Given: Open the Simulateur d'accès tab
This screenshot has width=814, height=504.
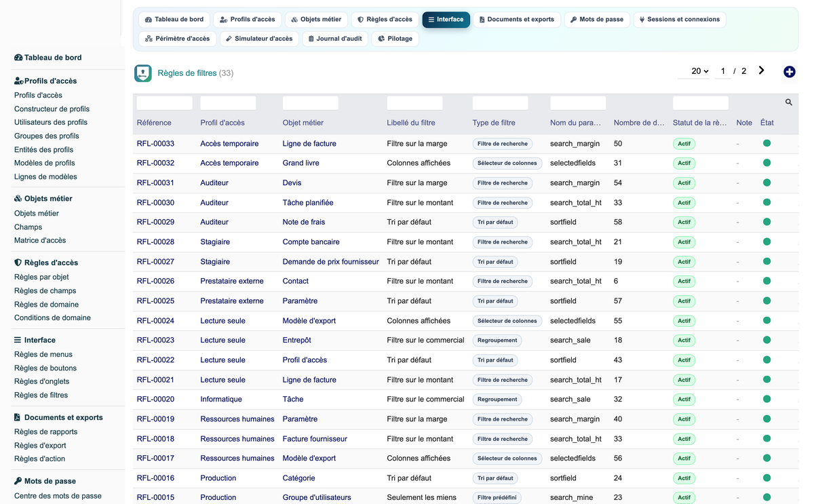Looking at the screenshot, I should [259, 39].
